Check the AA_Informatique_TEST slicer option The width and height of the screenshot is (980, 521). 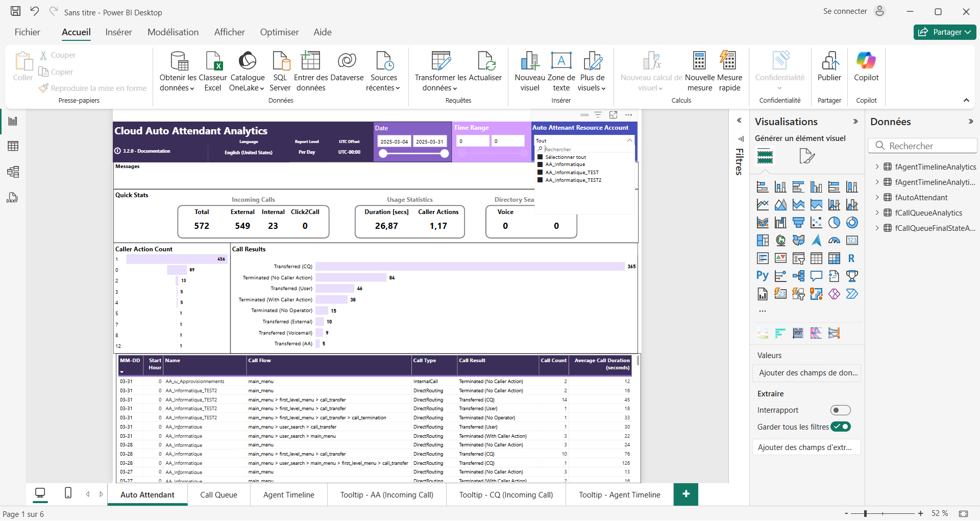point(541,173)
